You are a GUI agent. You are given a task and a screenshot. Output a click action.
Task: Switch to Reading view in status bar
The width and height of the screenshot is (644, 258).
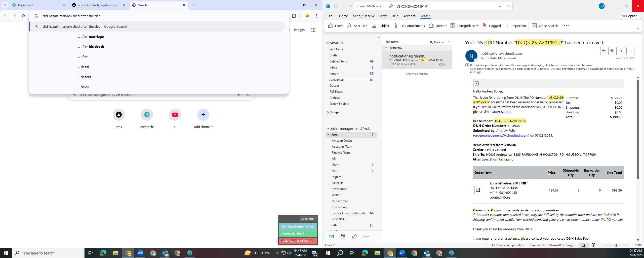(593, 245)
